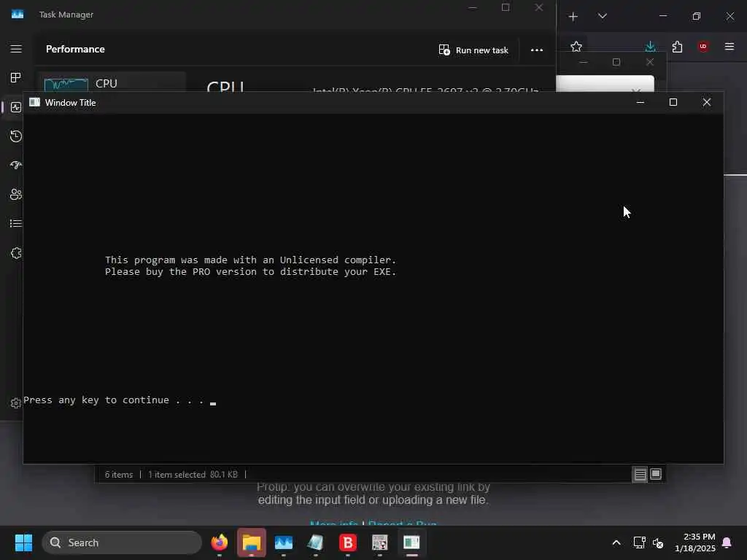The width and height of the screenshot is (747, 560).
Task: Click the Performance page heading
Action: click(x=75, y=49)
